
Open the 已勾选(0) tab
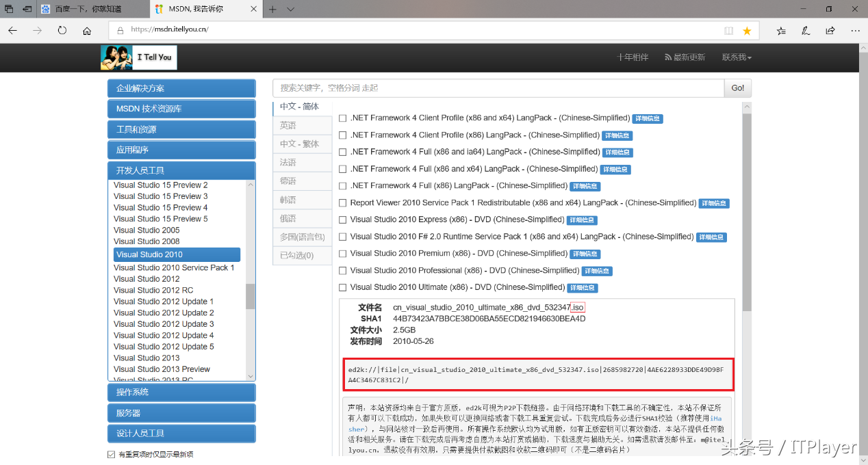(x=302, y=256)
